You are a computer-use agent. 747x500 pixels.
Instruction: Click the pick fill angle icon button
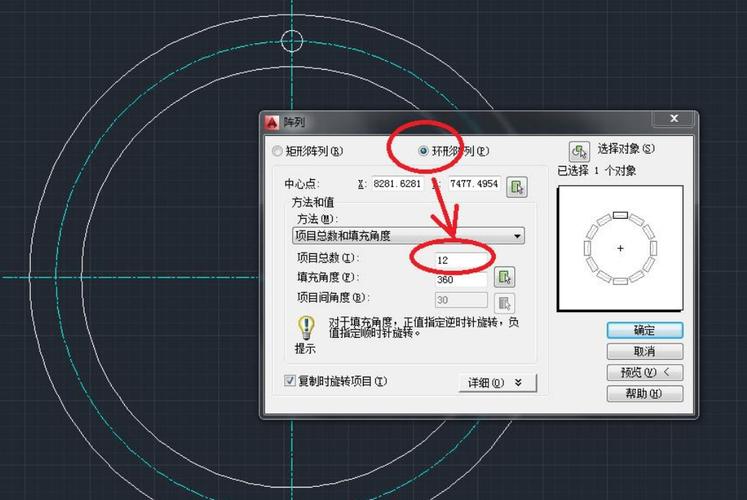click(504, 277)
